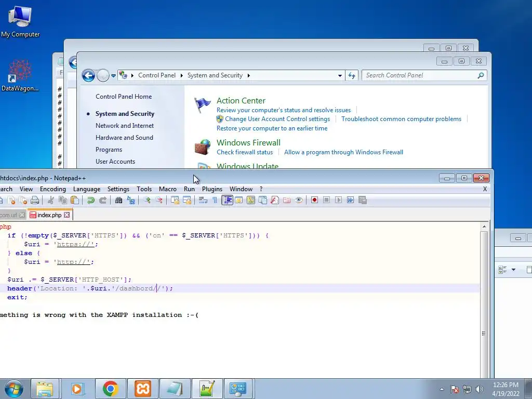Click the Close All documents toolbar icon
The height and width of the screenshot is (399, 532).
[x=23, y=200]
